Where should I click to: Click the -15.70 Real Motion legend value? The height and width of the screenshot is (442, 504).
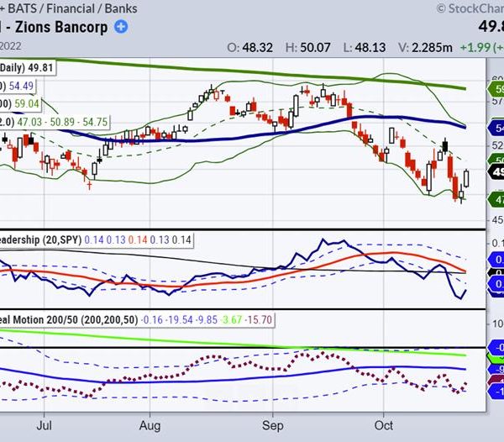pyautogui.click(x=258, y=320)
